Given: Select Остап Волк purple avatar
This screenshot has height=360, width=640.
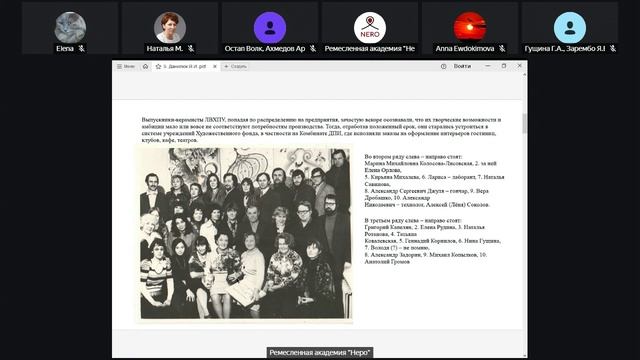Looking at the screenshot, I should click(x=270, y=27).
